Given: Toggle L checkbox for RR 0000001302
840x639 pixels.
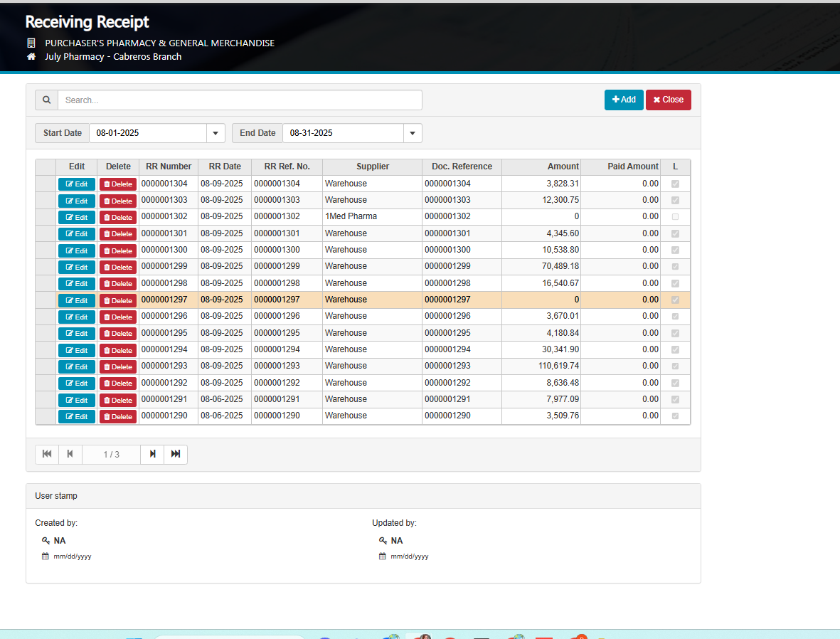Looking at the screenshot, I should [x=675, y=216].
